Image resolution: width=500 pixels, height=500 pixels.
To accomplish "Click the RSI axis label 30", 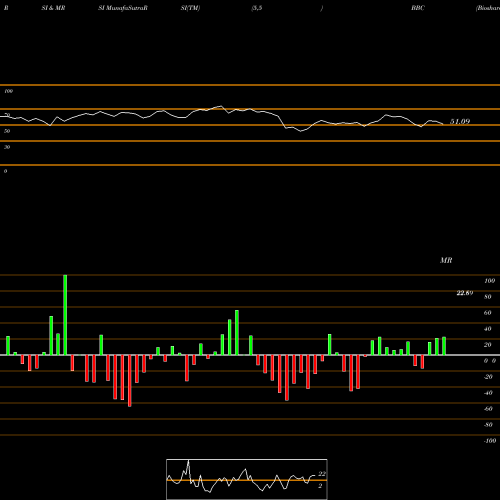I will (7, 147).
